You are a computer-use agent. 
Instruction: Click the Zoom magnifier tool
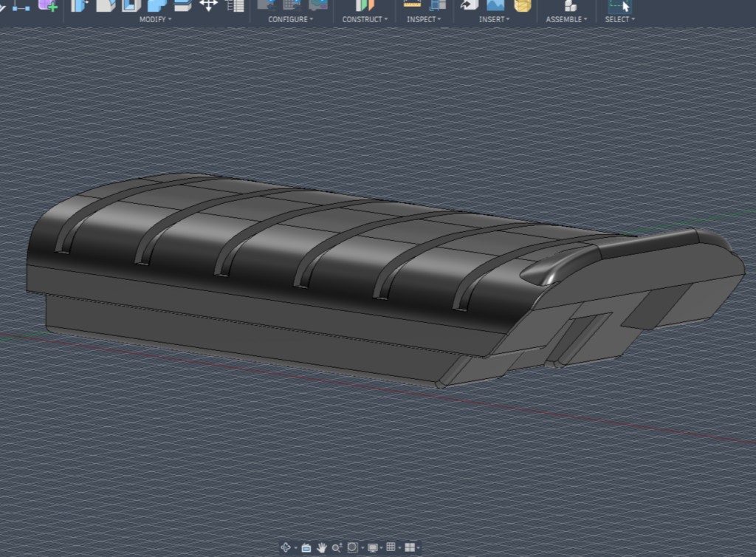pos(337,547)
